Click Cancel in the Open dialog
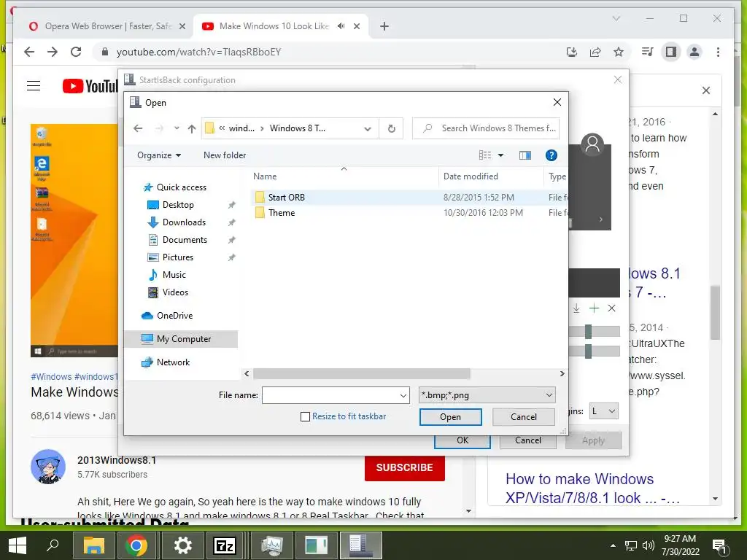The height and width of the screenshot is (560, 747). [524, 417]
